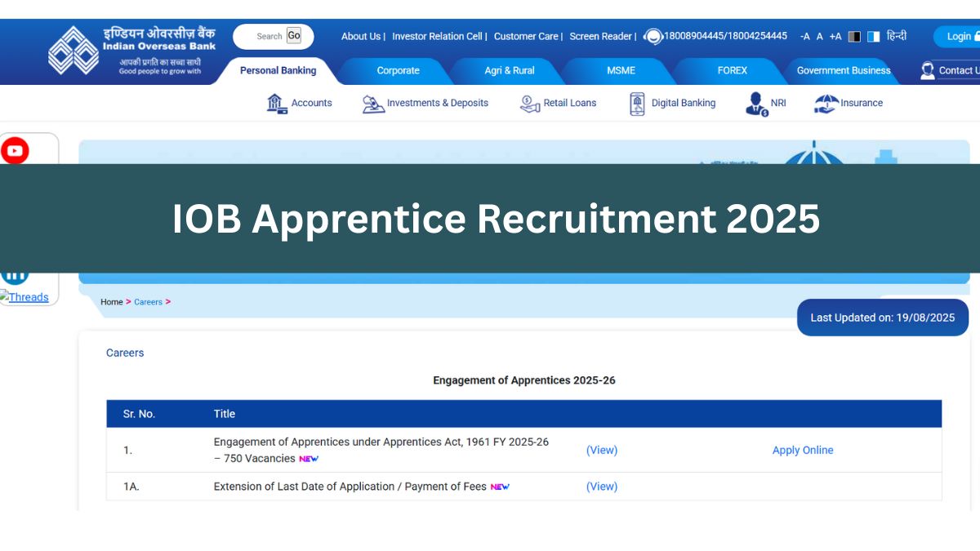Click the Insurance umbrella icon
The height and width of the screenshot is (551, 980).
(x=826, y=104)
